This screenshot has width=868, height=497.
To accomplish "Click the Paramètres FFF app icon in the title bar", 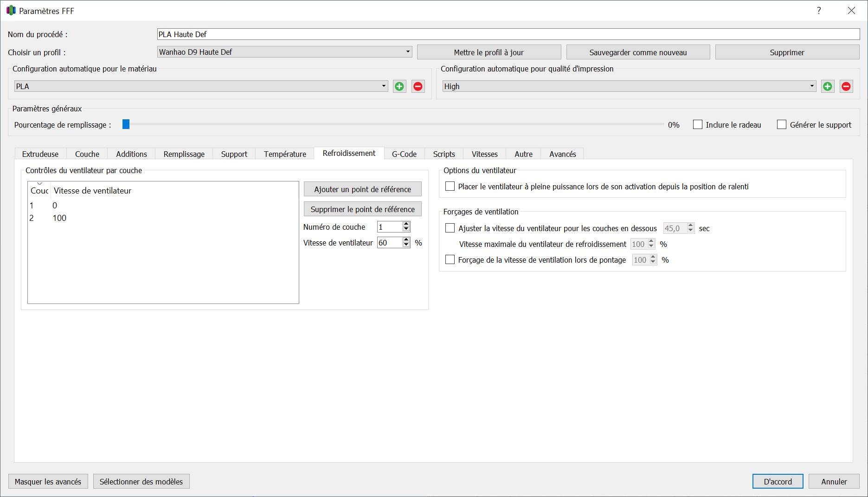I will (x=11, y=10).
